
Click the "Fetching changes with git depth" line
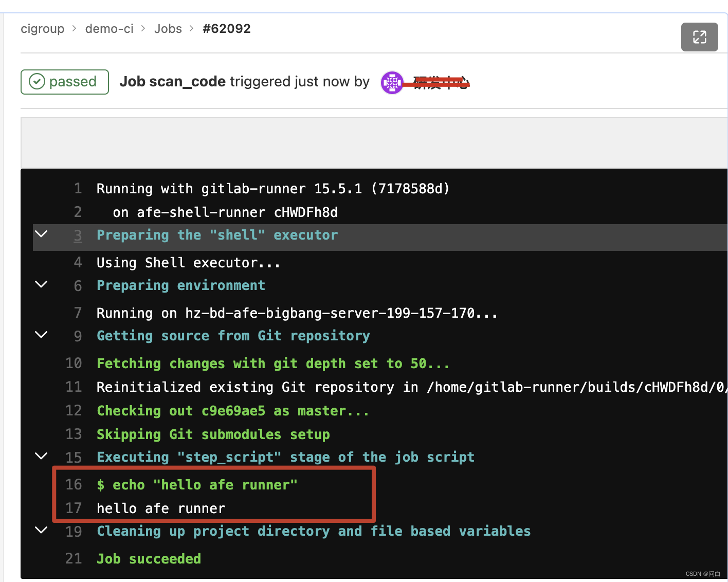[x=273, y=363]
